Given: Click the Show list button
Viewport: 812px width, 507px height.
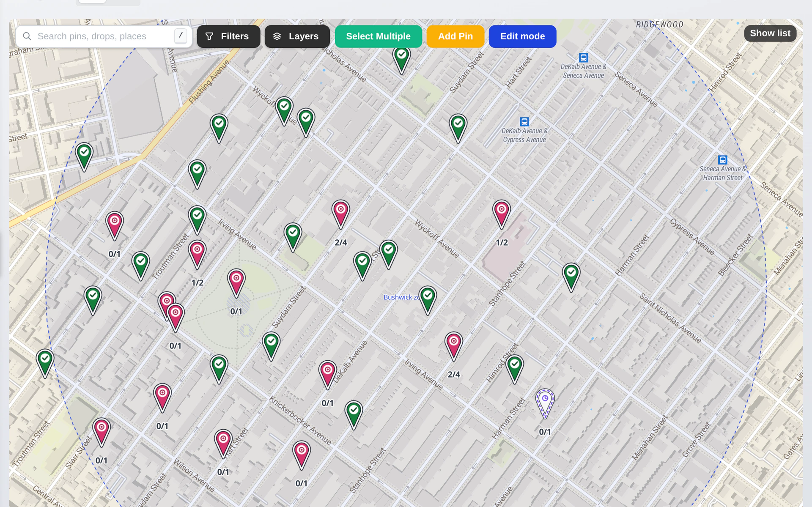Looking at the screenshot, I should tap(770, 33).
